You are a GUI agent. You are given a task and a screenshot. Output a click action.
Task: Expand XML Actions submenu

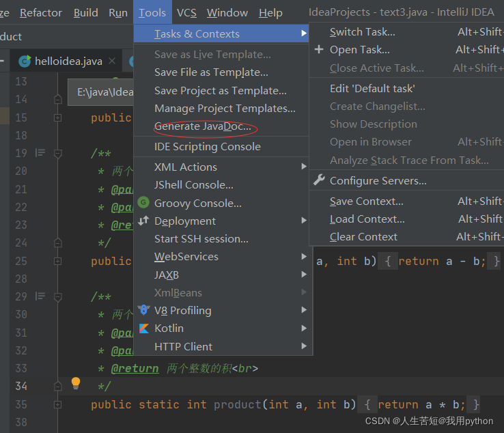(x=221, y=167)
